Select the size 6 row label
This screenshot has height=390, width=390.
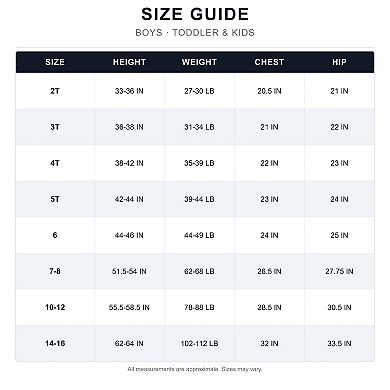55,235
